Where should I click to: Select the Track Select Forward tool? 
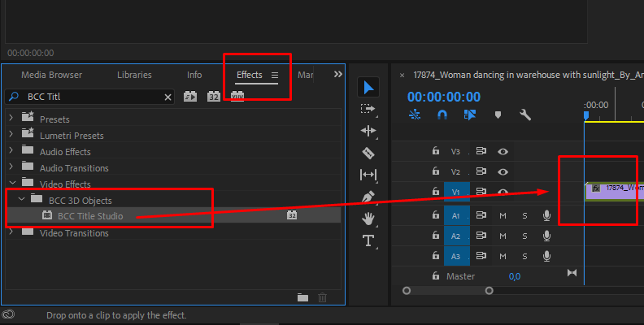coord(368,109)
